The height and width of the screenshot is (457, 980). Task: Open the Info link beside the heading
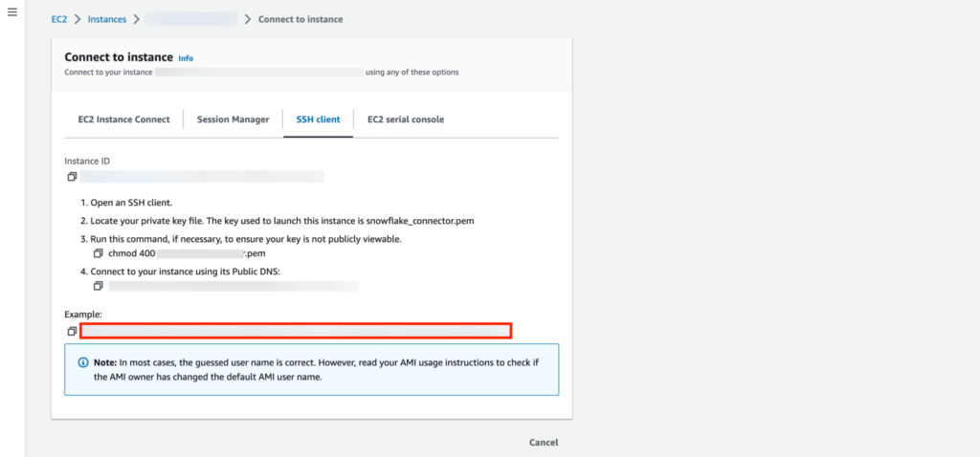[186, 58]
